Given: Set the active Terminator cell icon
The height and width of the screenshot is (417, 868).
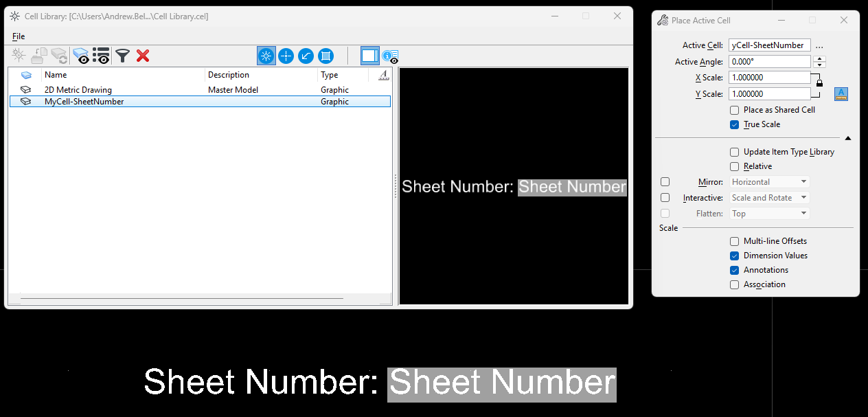Looking at the screenshot, I should click(306, 56).
